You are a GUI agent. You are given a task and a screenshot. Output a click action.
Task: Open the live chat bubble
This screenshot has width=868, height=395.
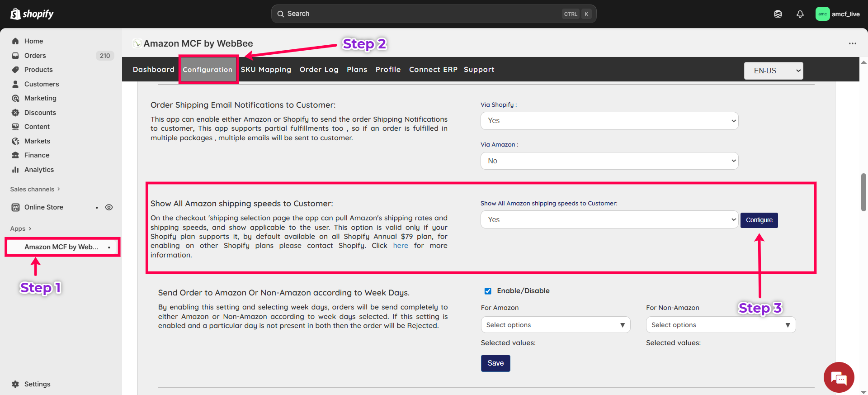point(839,377)
